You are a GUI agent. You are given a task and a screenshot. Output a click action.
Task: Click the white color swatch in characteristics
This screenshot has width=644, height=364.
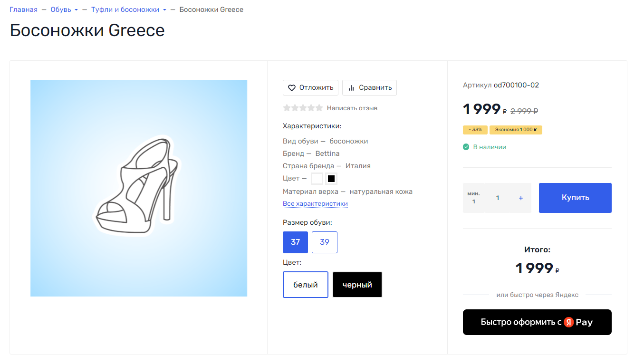[x=317, y=179]
